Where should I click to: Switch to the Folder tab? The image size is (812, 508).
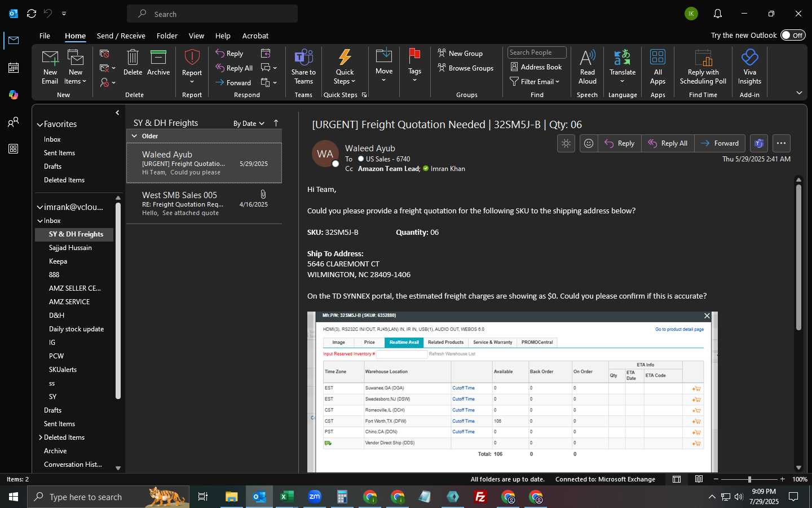pyautogui.click(x=167, y=36)
